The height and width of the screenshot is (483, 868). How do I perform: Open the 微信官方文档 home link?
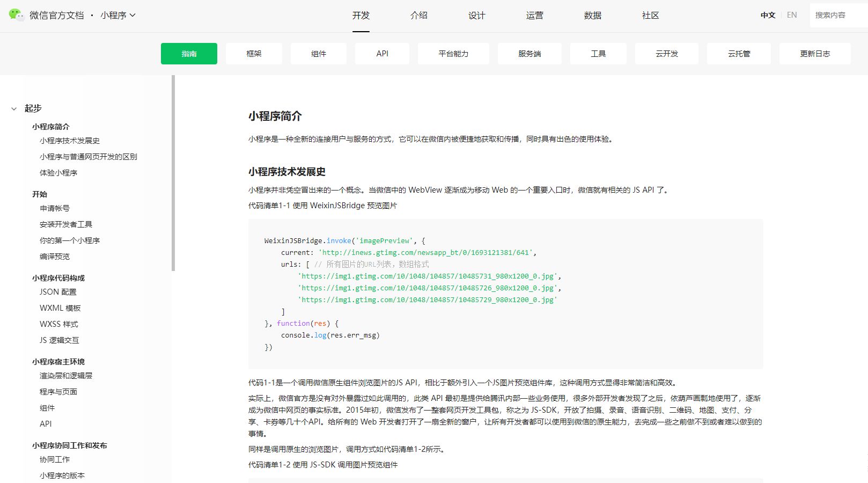coord(57,15)
